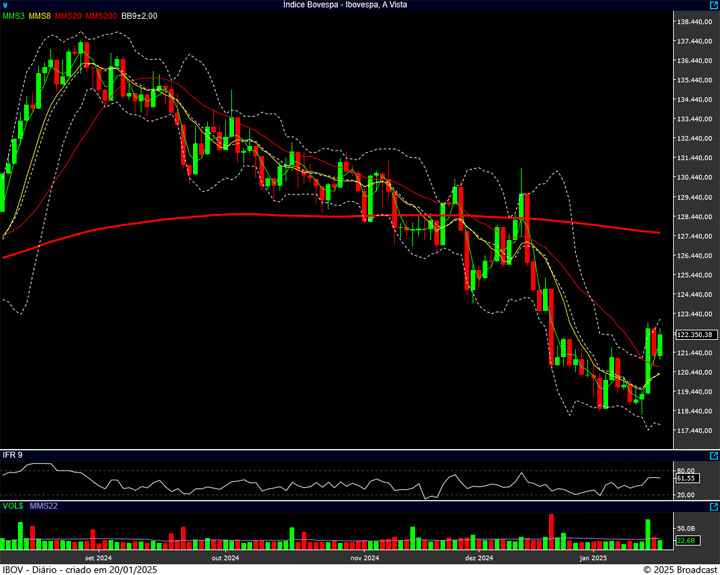
Task: Select the MMS20 moving average label
Action: pos(68,16)
